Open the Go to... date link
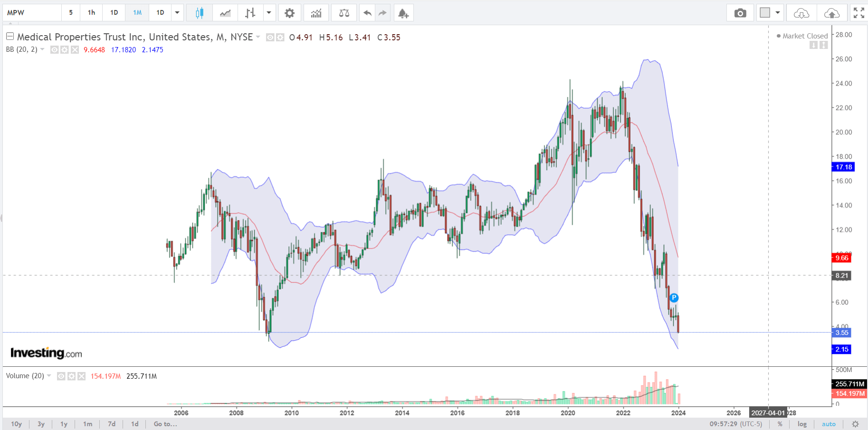The image size is (868, 430). (x=164, y=424)
